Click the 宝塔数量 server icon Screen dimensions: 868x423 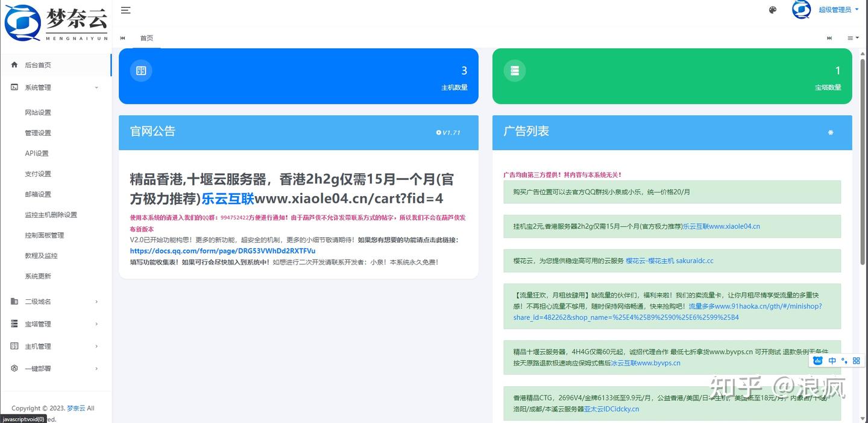(x=515, y=71)
